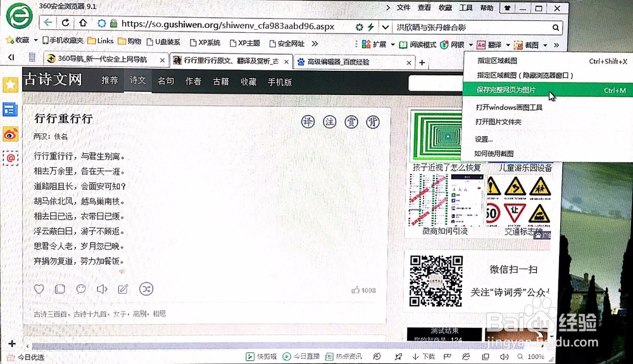Viewport: 633px width, 364px height.
Task: Click 推荐 in the site navigation
Action: (110, 80)
